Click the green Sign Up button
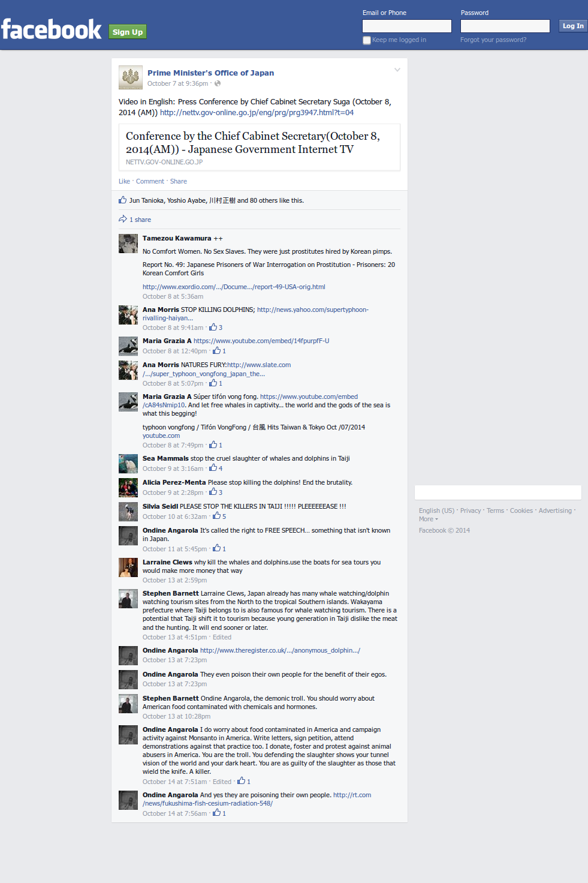 click(128, 32)
